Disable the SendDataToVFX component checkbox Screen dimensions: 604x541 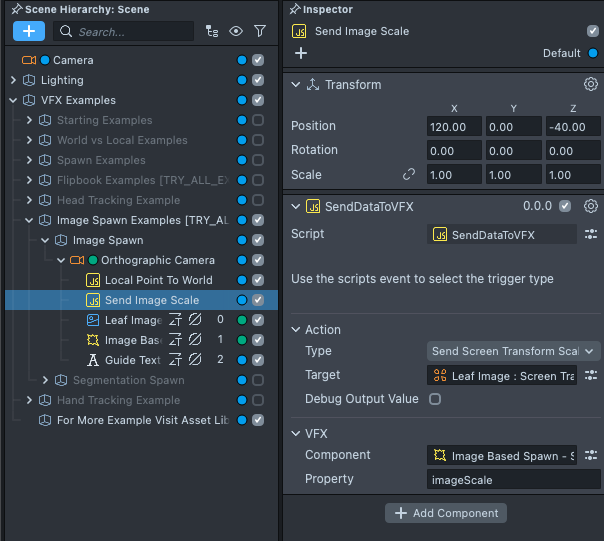point(566,206)
